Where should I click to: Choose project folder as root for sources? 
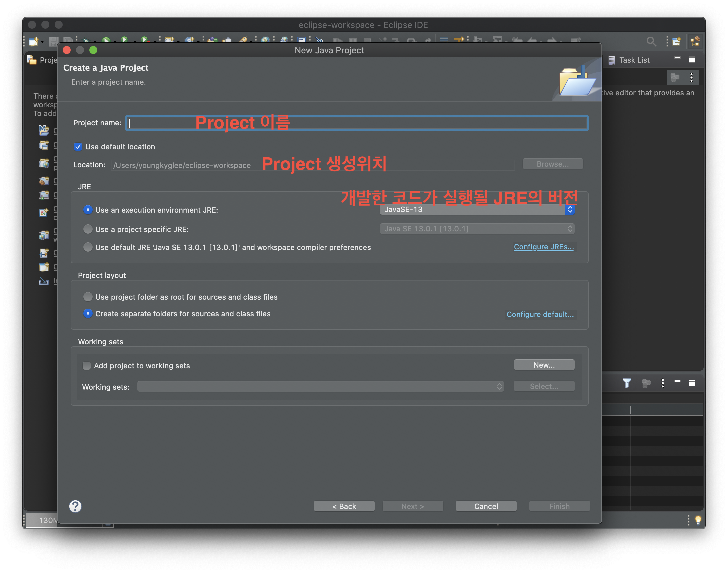point(88,297)
